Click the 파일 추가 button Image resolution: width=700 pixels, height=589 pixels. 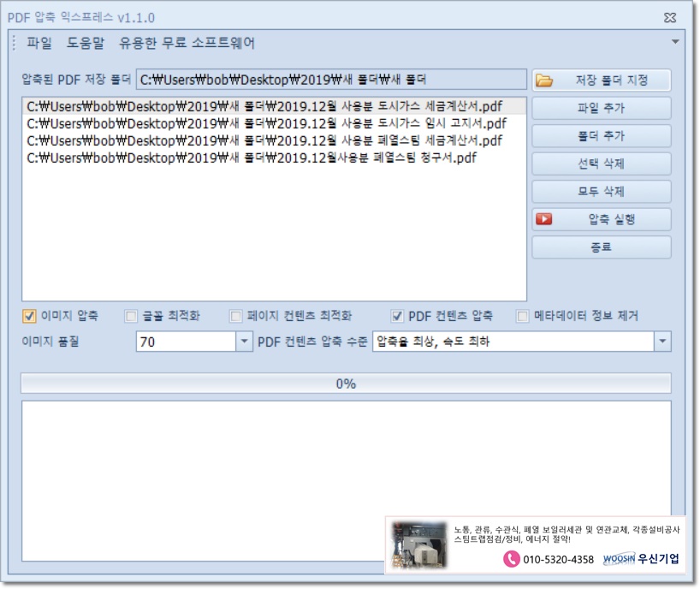coord(602,108)
